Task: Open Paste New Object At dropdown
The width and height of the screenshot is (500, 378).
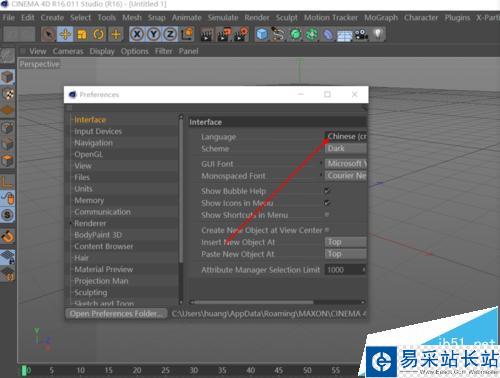Action: (346, 254)
